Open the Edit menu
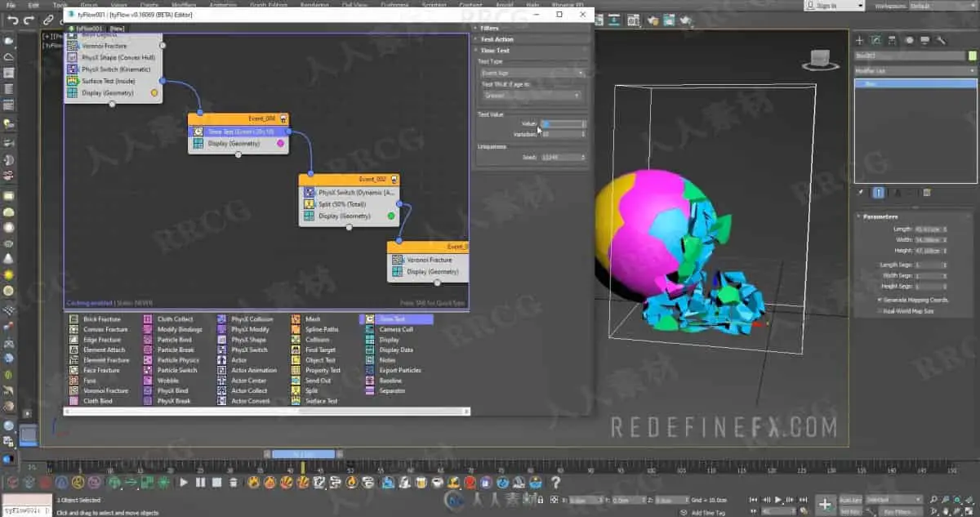980x517 pixels. [x=33, y=5]
